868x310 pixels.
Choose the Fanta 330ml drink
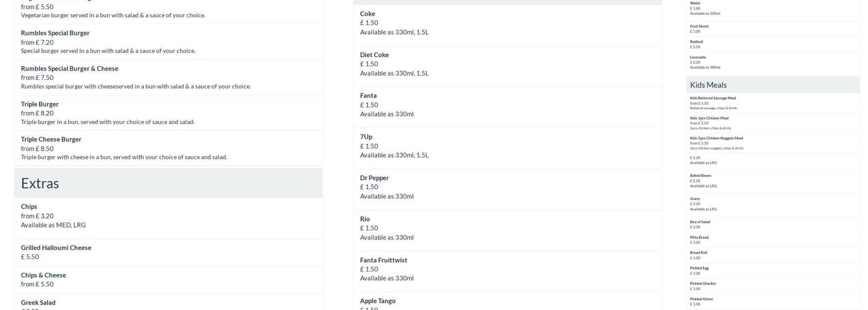368,96
